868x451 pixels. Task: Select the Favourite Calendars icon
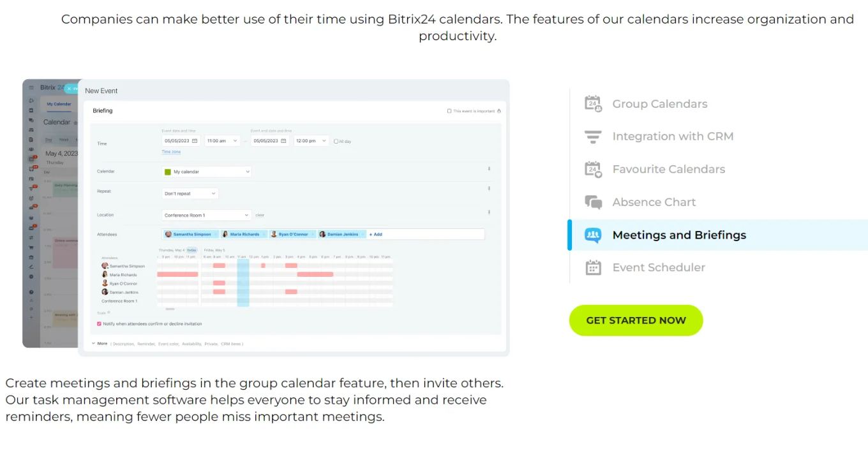(x=593, y=169)
